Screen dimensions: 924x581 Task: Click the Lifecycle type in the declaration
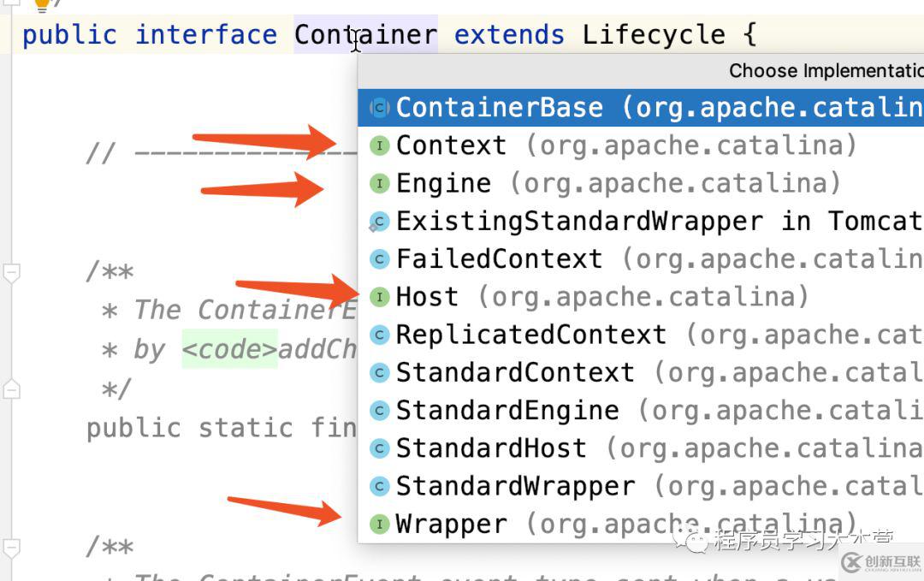[x=654, y=35]
